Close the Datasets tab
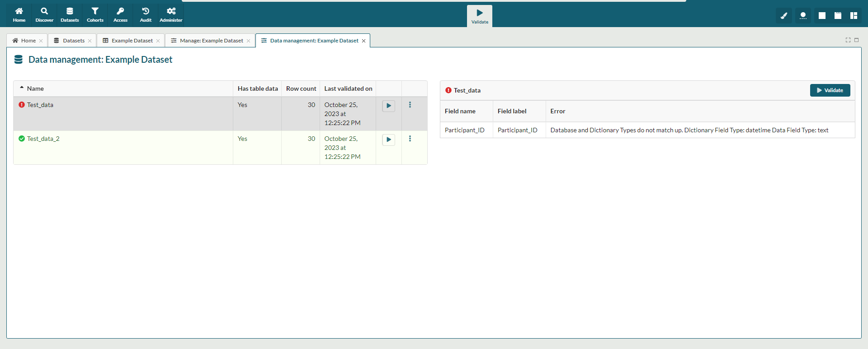The image size is (868, 349). tap(90, 41)
